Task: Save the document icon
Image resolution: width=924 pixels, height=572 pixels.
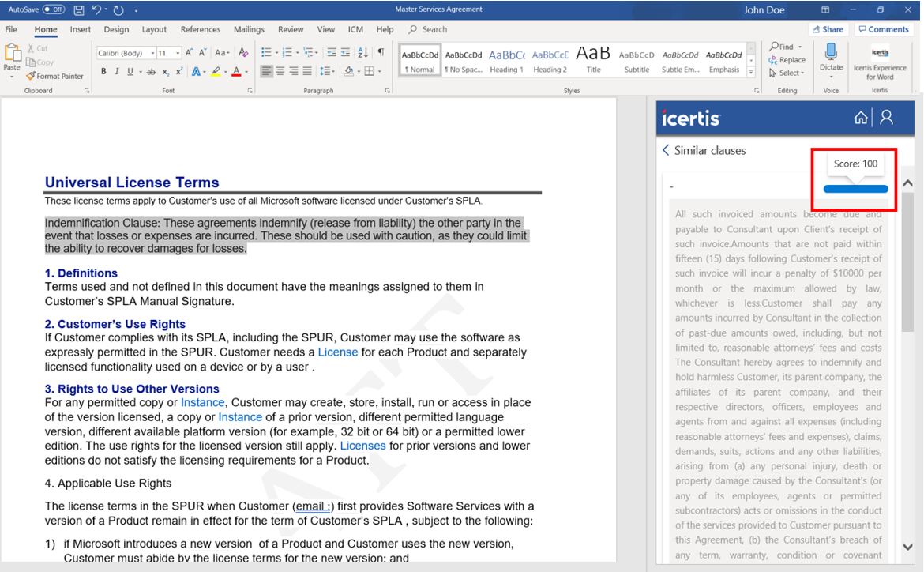Action: click(78, 10)
